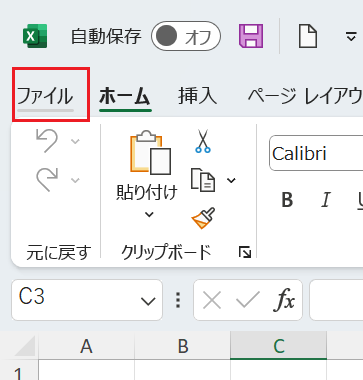Image resolution: width=363 pixels, height=380 pixels.
Task: Click the Calibri font name box
Action: pos(316,153)
